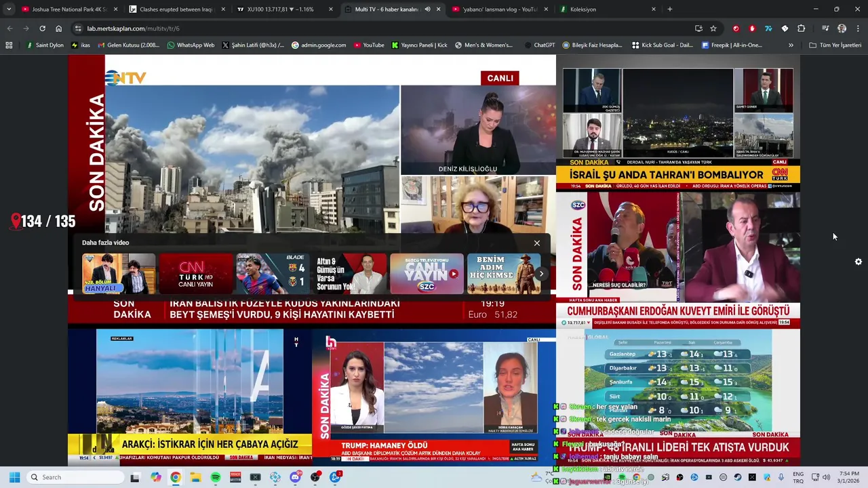Screen dimensions: 868x488
Task: Go back to previous page
Action: (x=9, y=28)
